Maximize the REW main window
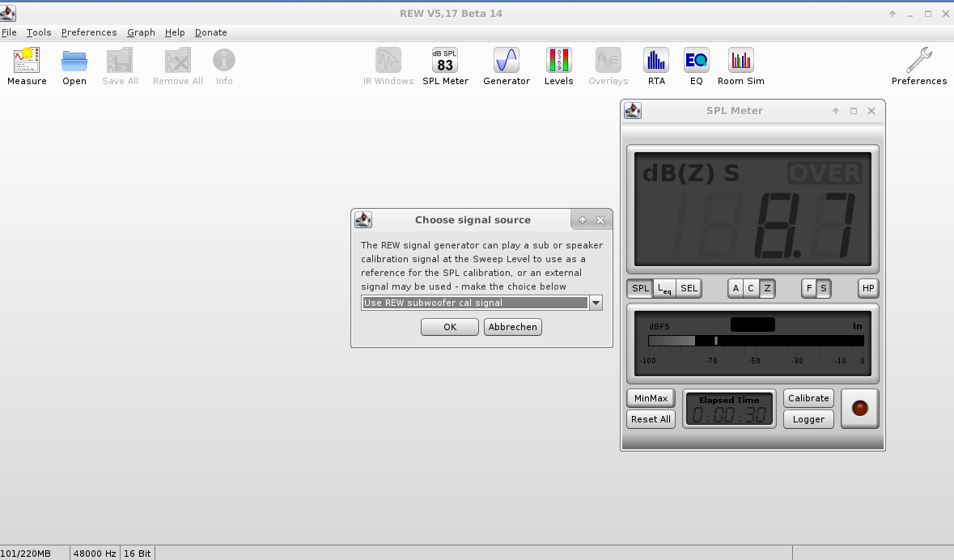954x560 pixels. [x=928, y=14]
